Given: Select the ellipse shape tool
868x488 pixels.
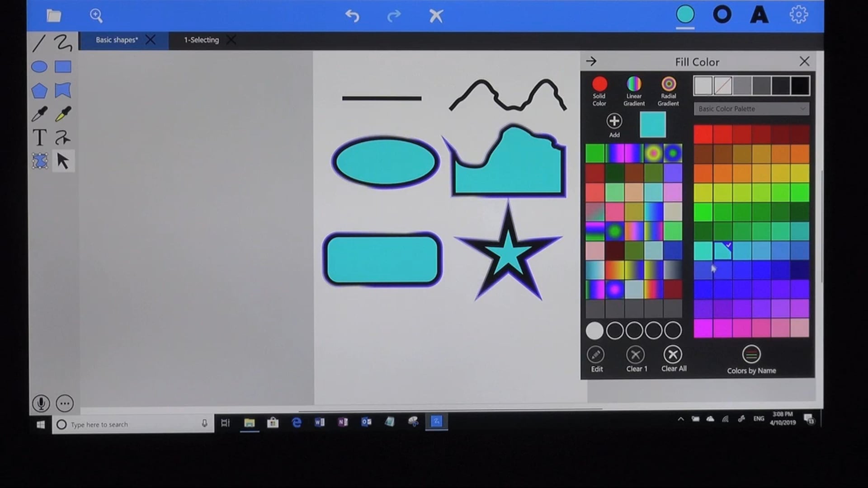Looking at the screenshot, I should point(39,66).
